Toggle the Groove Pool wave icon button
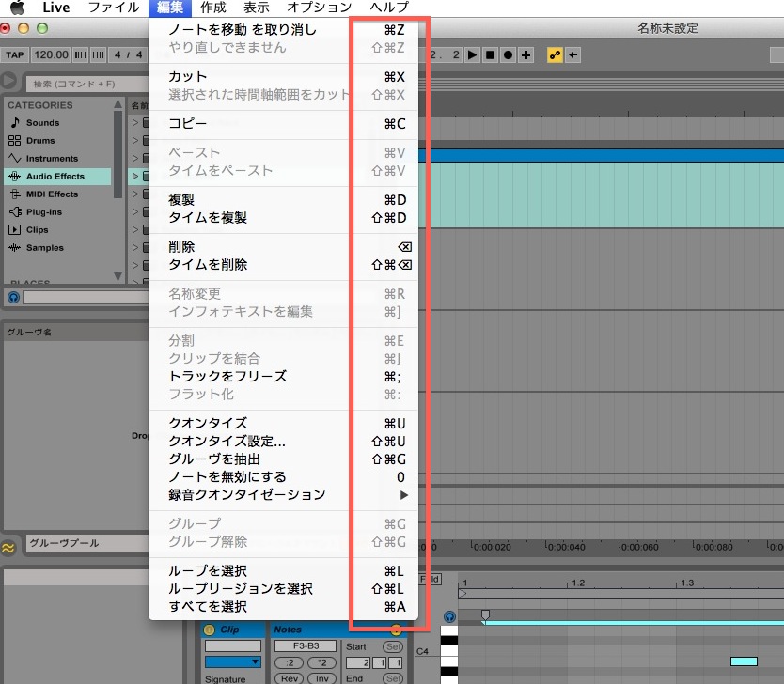Screen dimensions: 784x684 [8, 548]
